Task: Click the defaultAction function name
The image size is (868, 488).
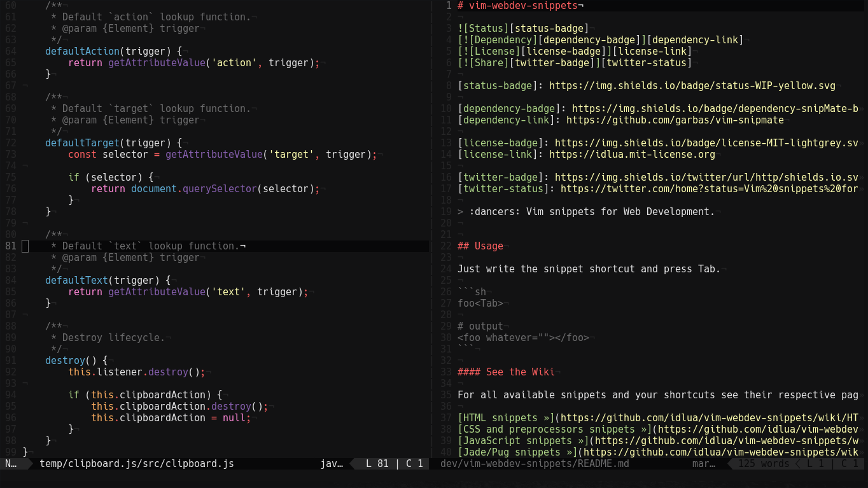Action: (x=82, y=51)
